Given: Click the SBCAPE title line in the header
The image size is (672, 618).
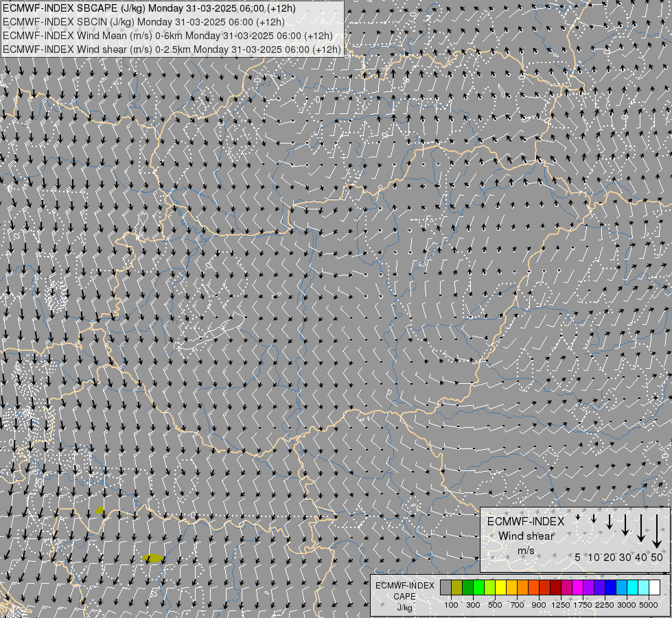Looking at the screenshot, I should [x=149, y=8].
